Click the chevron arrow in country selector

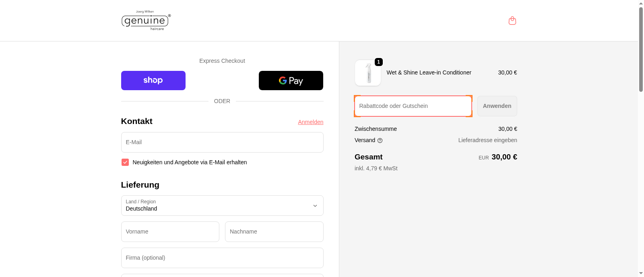click(x=315, y=206)
